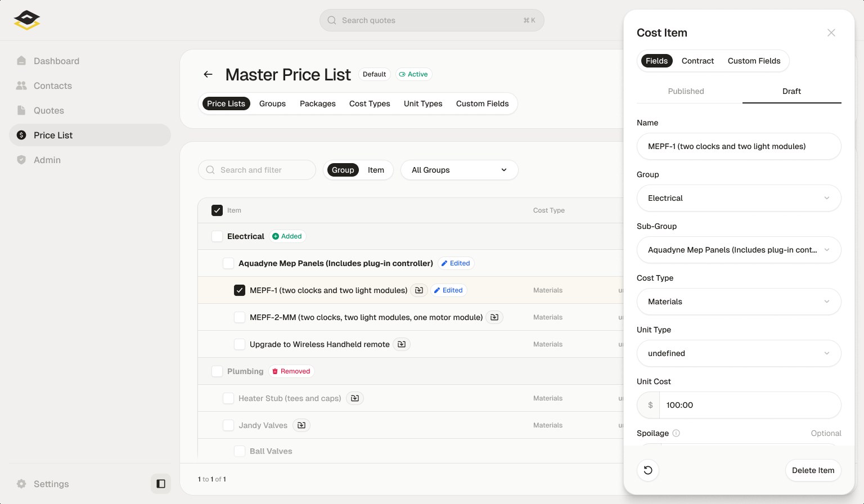Viewport: 864px width, 504px height.
Task: Click the Added badge on Electrical
Action: (x=287, y=236)
